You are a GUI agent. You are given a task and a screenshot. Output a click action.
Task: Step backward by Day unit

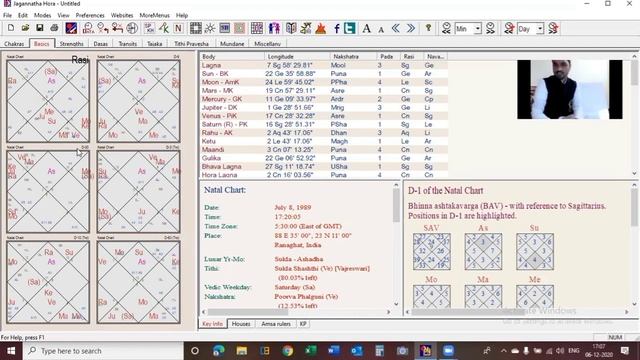[509, 28]
